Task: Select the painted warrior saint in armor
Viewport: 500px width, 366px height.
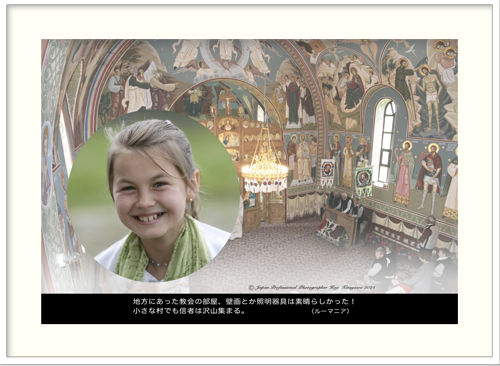Action: [430, 178]
